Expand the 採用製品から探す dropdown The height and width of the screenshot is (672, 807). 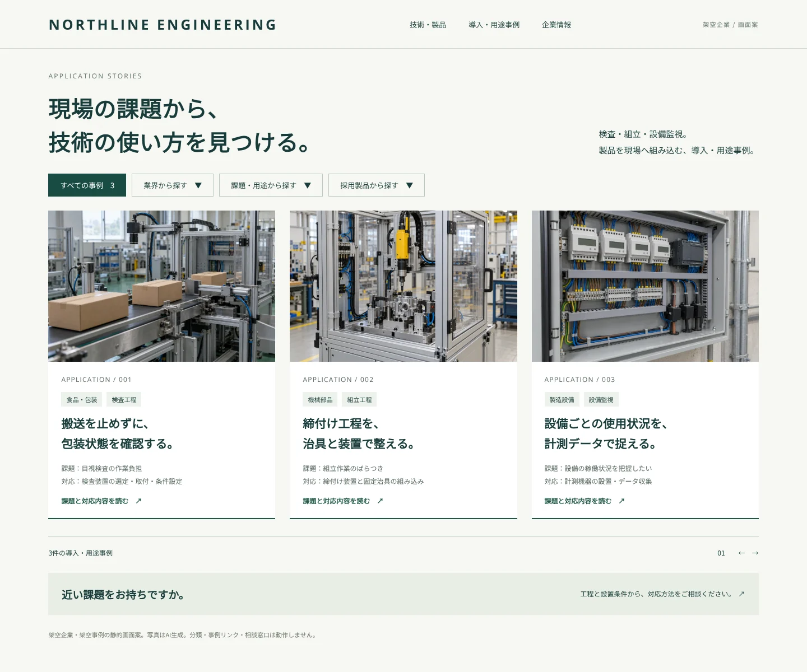coord(377,185)
